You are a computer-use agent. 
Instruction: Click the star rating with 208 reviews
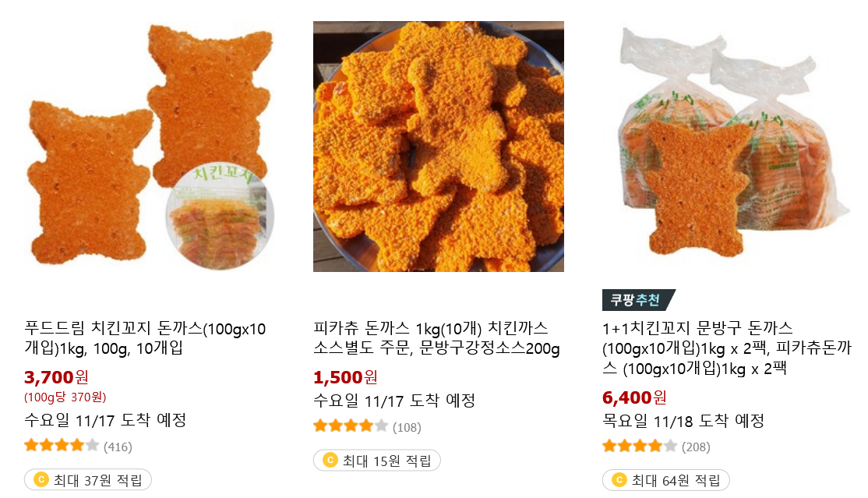[x=640, y=445]
